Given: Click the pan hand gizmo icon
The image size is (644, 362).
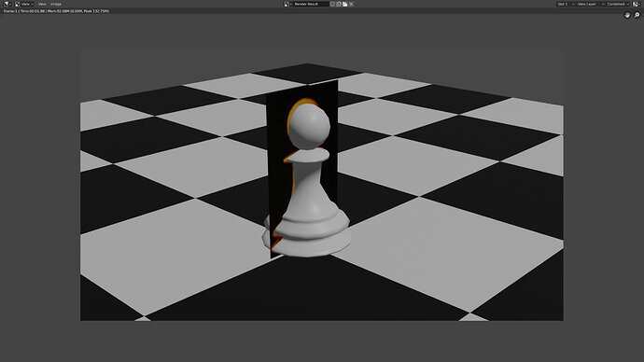Looking at the screenshot, I should [627, 15].
